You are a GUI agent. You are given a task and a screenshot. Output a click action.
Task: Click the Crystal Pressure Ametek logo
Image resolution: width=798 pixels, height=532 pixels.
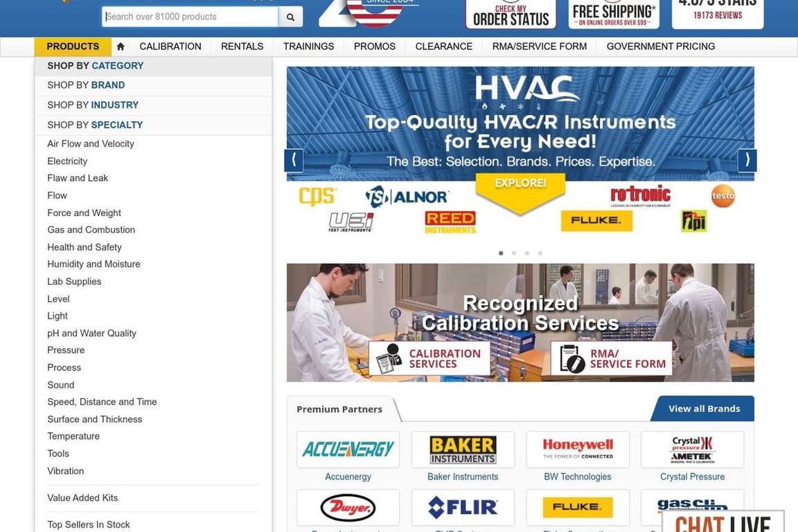[x=693, y=450]
